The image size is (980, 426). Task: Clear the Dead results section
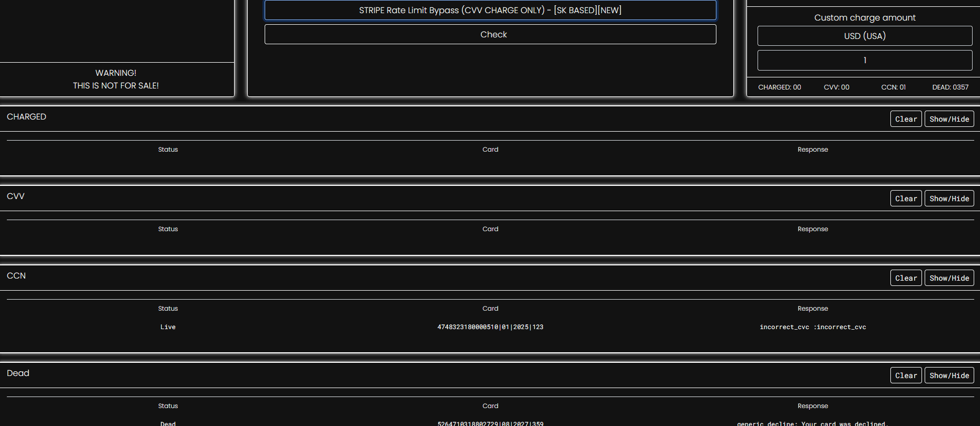(906, 375)
